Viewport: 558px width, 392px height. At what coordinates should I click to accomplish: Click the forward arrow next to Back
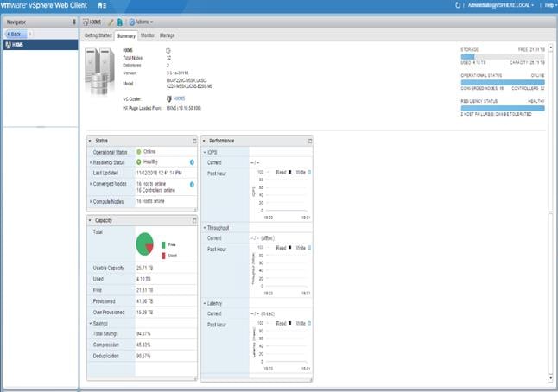(30, 35)
